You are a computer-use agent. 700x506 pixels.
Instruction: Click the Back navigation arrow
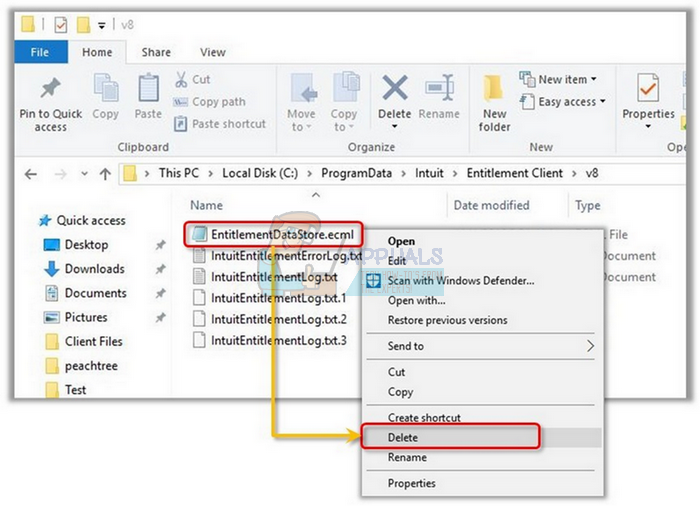[x=31, y=174]
